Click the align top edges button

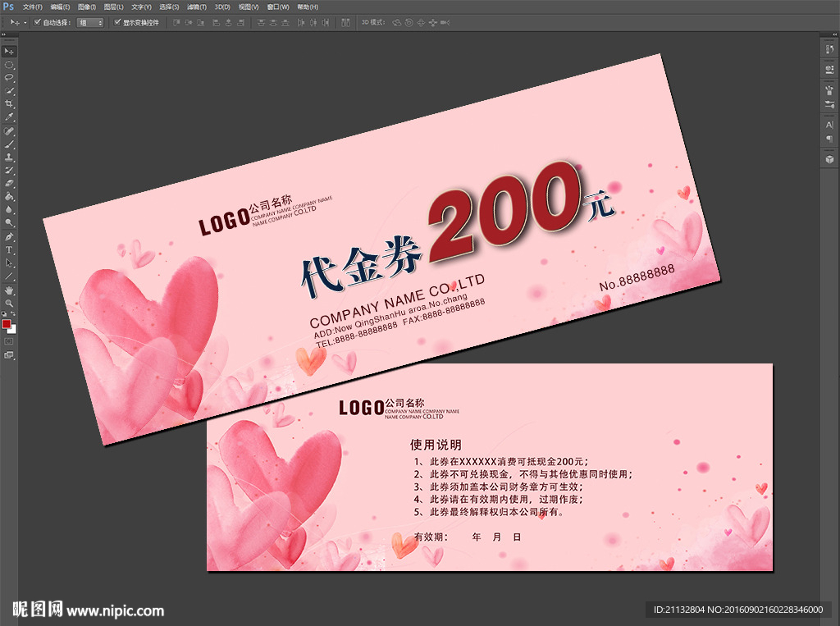tap(176, 22)
